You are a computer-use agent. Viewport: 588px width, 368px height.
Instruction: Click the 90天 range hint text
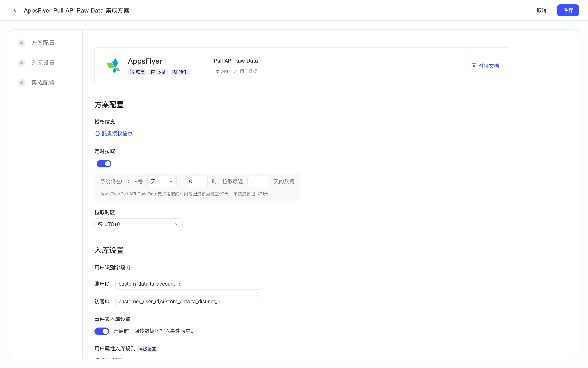tap(184, 194)
